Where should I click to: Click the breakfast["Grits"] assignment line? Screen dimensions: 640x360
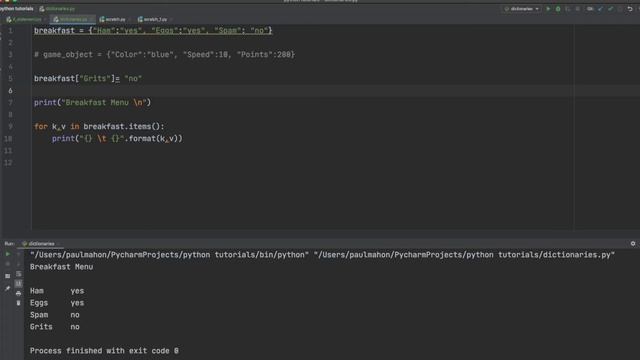pos(88,78)
